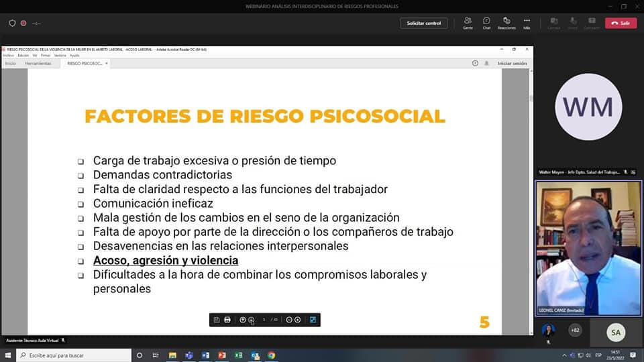Screen dimensions: 644x362
Task: Click the icon after Walter Mayen's mic
Action: tap(633, 172)
